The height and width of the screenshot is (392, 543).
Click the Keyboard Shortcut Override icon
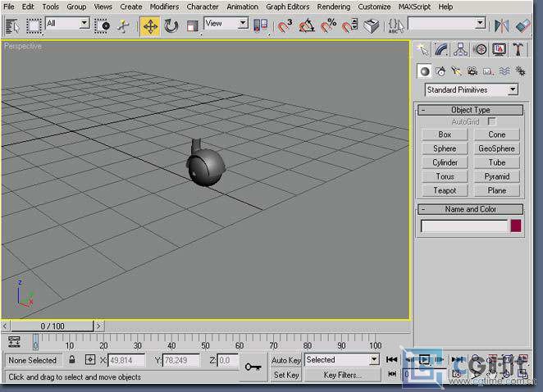(372, 26)
